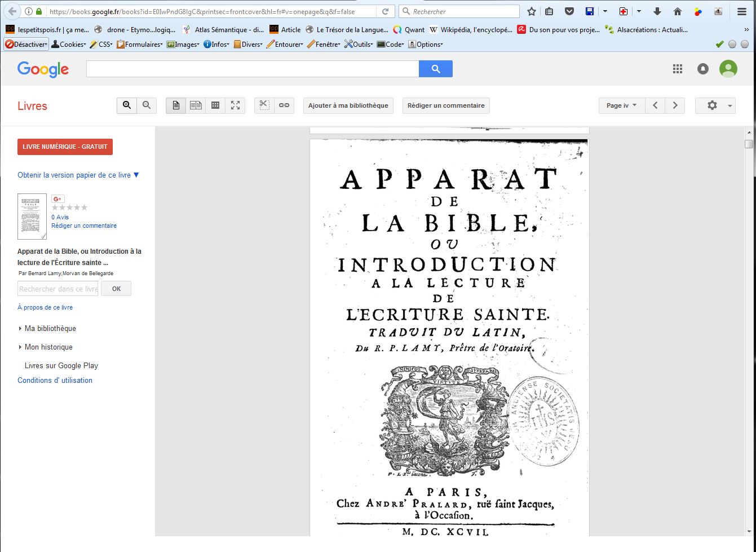Click the Rechercher dans ce livre field
Image resolution: width=756 pixels, height=552 pixels.
(x=58, y=289)
